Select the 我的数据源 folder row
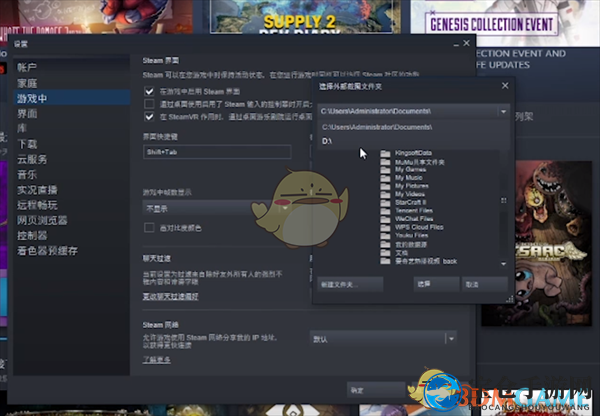This screenshot has height=416, width=600. (x=403, y=245)
